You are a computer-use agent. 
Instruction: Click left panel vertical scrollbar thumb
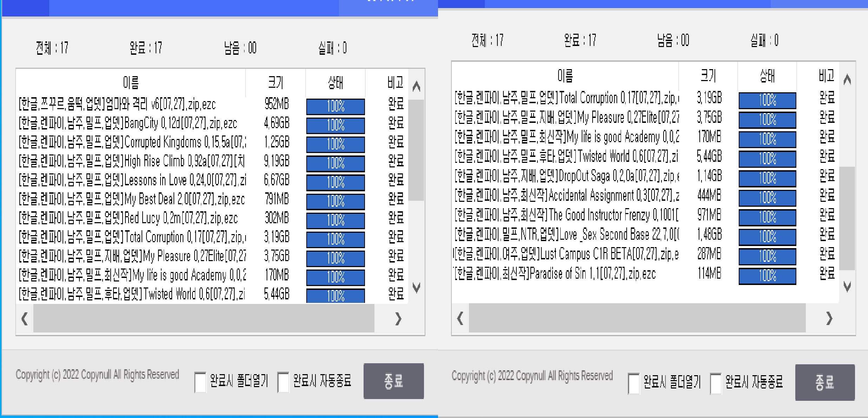(x=417, y=150)
